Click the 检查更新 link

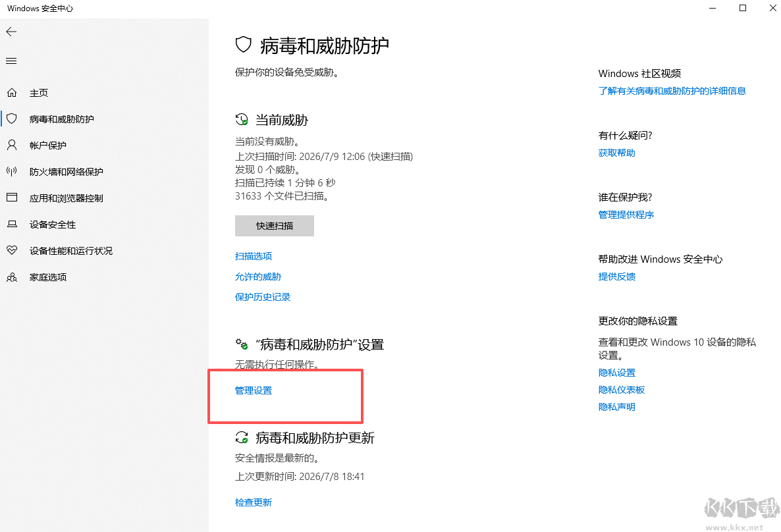(x=254, y=502)
